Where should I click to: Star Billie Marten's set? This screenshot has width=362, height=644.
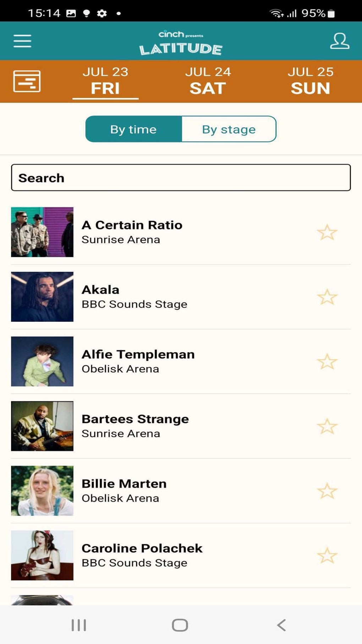[x=327, y=491]
